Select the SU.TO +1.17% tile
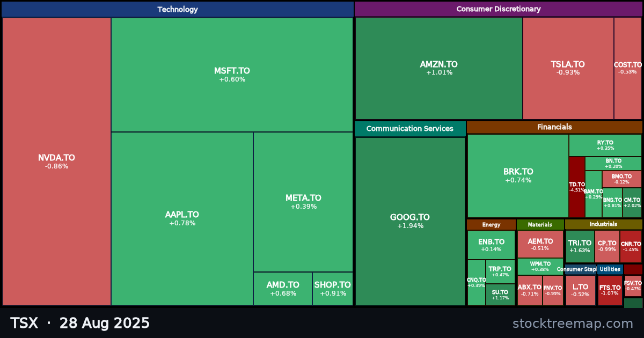Image resolution: width=644 pixels, height=338 pixels. 501,295
